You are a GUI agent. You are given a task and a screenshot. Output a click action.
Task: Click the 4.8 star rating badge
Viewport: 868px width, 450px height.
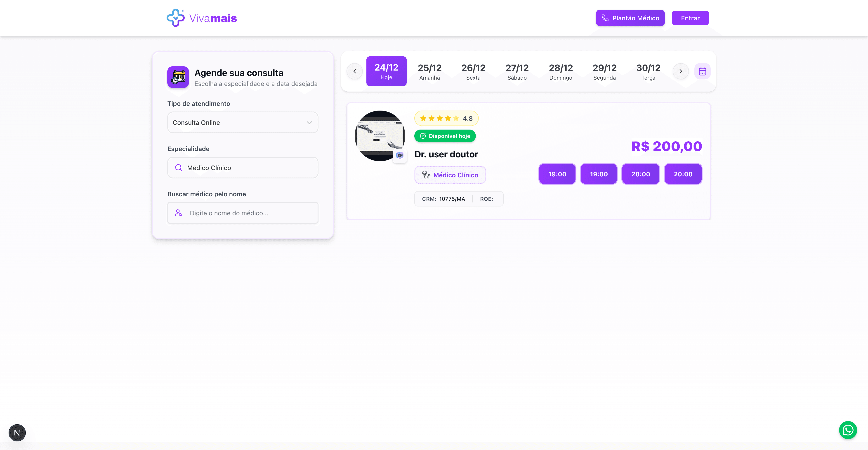(446, 118)
